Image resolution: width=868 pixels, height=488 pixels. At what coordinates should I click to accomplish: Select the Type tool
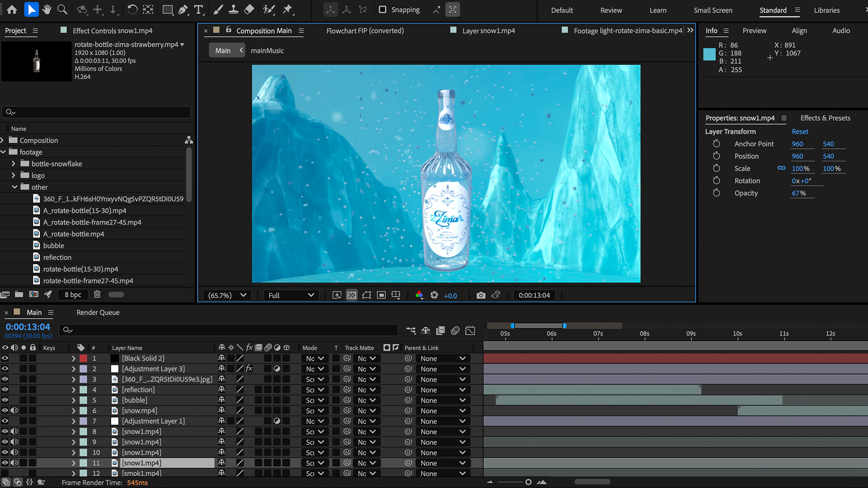pos(198,9)
